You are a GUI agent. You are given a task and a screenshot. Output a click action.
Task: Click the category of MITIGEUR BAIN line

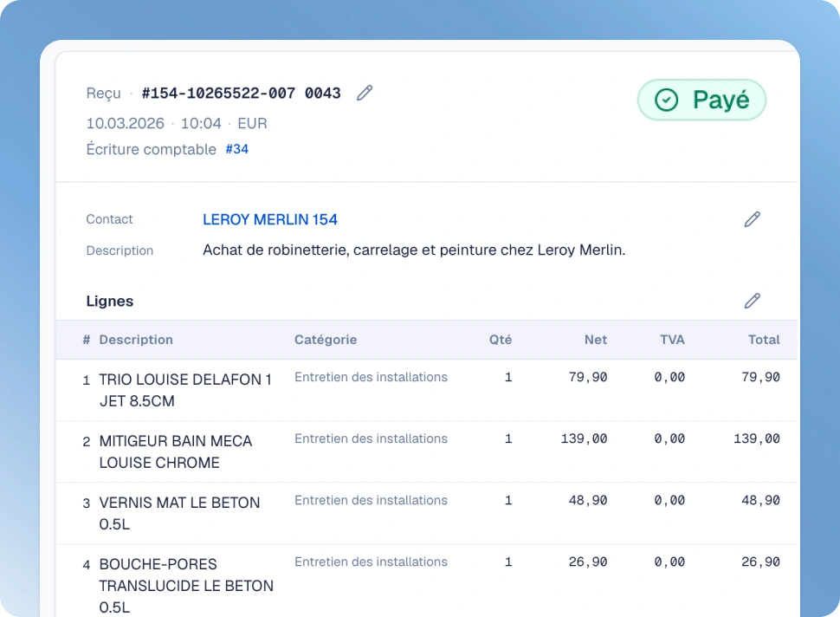(371, 439)
